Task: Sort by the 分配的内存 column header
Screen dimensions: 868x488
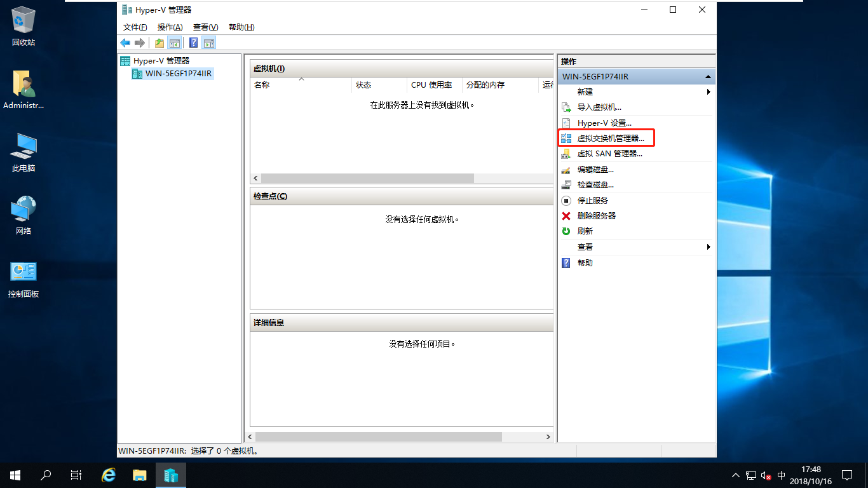Action: click(500, 85)
